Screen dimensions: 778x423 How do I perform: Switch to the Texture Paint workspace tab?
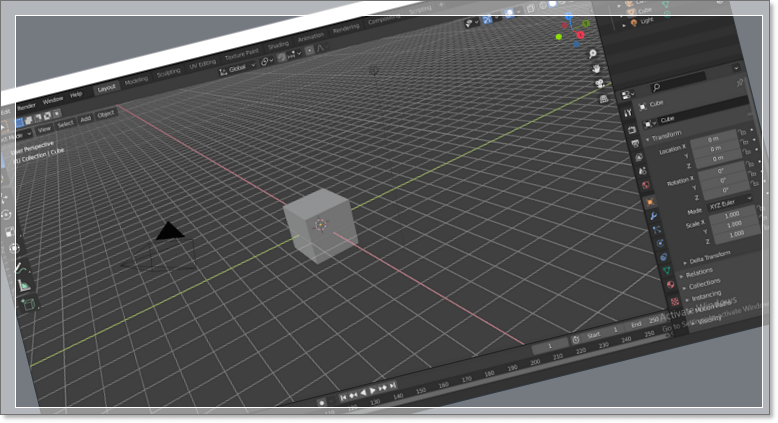242,55
